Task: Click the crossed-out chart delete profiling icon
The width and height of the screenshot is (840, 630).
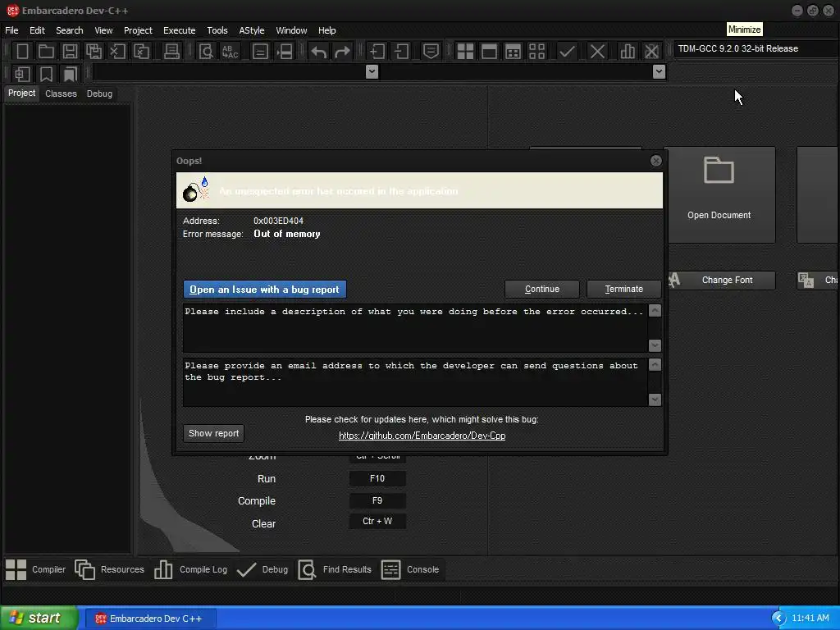Action: click(x=651, y=52)
